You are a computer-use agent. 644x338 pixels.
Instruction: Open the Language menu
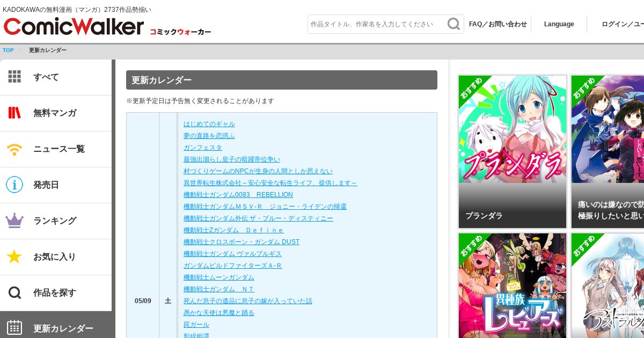559,24
